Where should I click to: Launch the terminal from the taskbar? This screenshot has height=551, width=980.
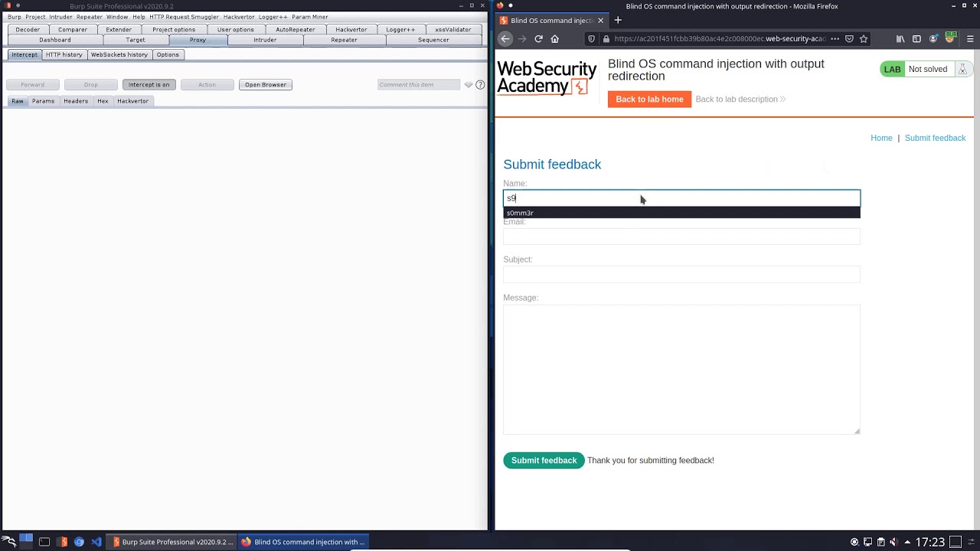coord(44,542)
